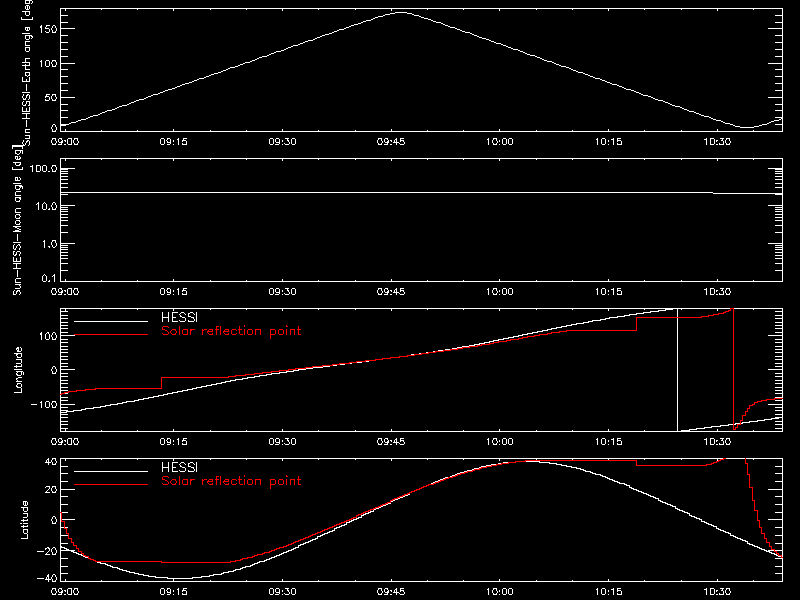
Task: Click the 150 tick on Earth angle plot
Action: coord(48,29)
